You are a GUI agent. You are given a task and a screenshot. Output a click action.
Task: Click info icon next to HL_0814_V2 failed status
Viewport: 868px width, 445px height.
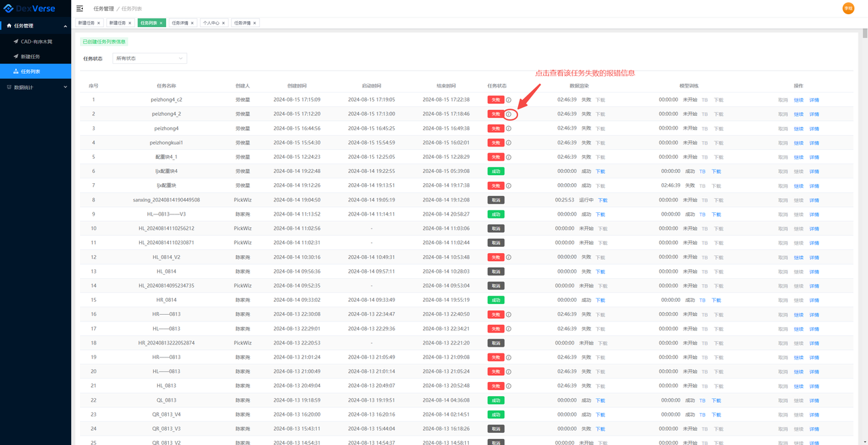tap(509, 257)
